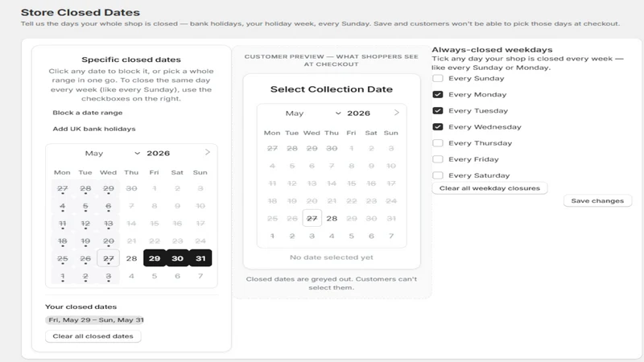The height and width of the screenshot is (362, 644).
Task: Click Clear all closed dates button
Action: point(93,336)
